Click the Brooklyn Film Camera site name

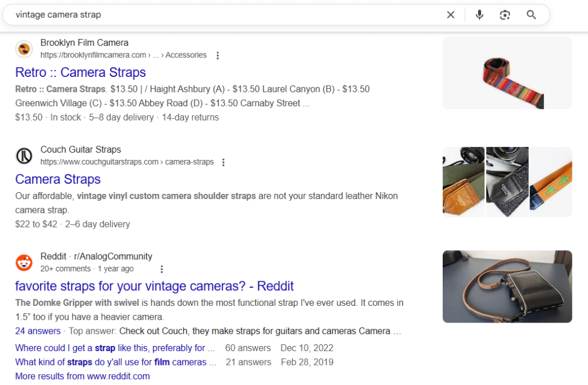pos(84,42)
